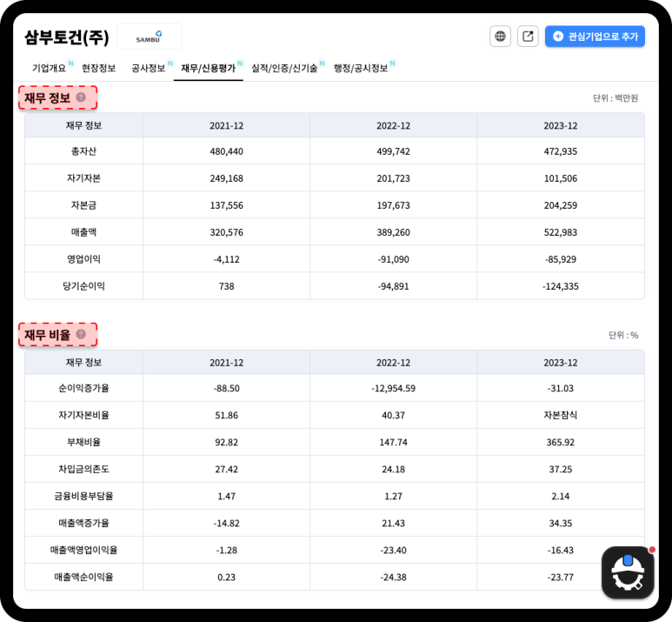Click value 51.86 in 자기자본비율 row

pyautogui.click(x=226, y=416)
